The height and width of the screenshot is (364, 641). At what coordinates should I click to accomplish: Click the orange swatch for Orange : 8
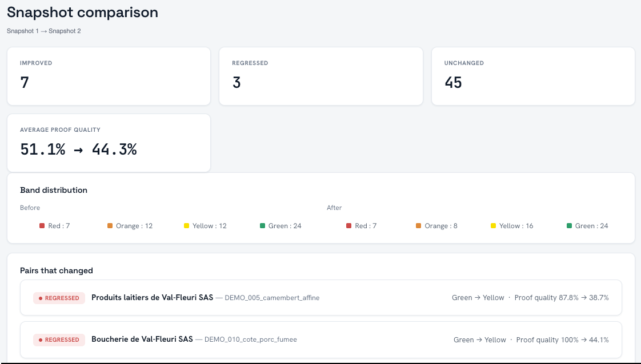418,226
